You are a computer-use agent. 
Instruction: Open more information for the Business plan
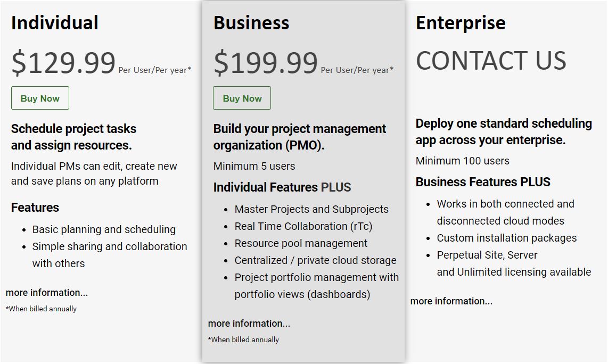[x=249, y=324]
